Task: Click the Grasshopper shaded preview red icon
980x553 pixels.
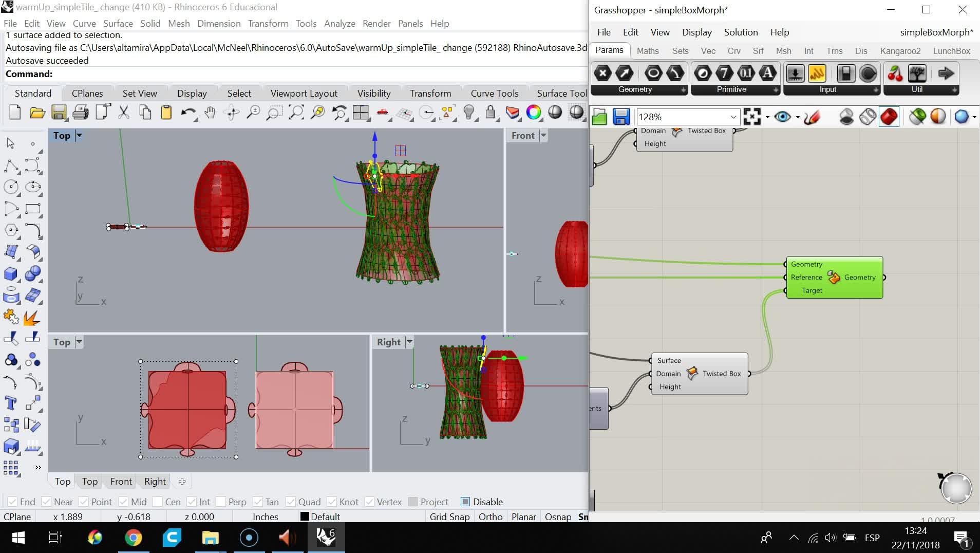Action: click(x=889, y=117)
